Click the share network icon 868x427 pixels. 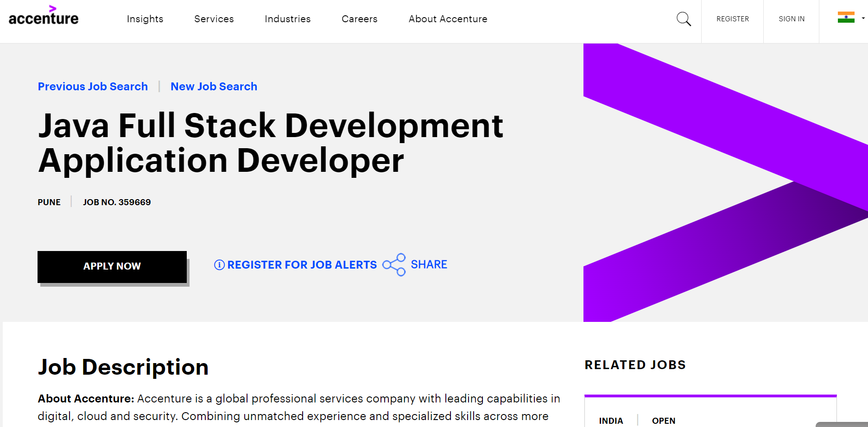coord(394,265)
